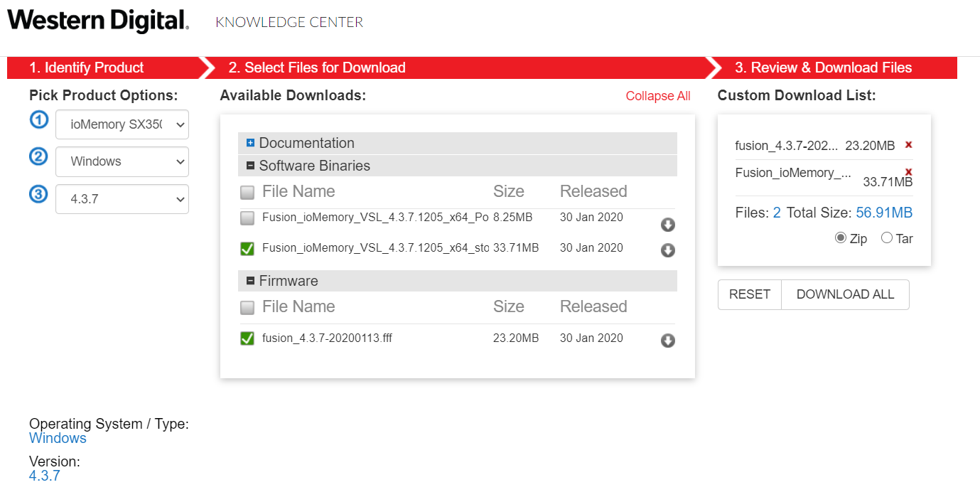Screen dimensions: 980x497
Task: Choose the Zip archive format
Action: 841,238
